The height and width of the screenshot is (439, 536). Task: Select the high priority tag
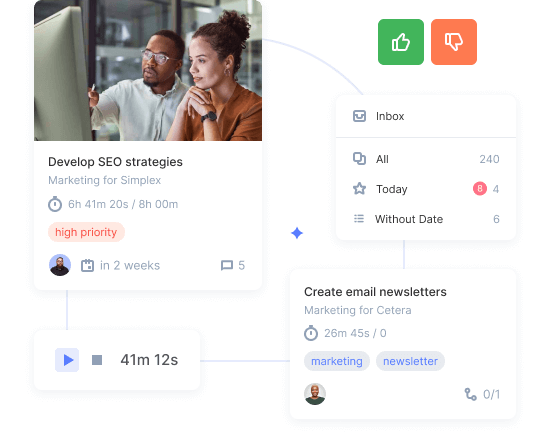point(86,232)
